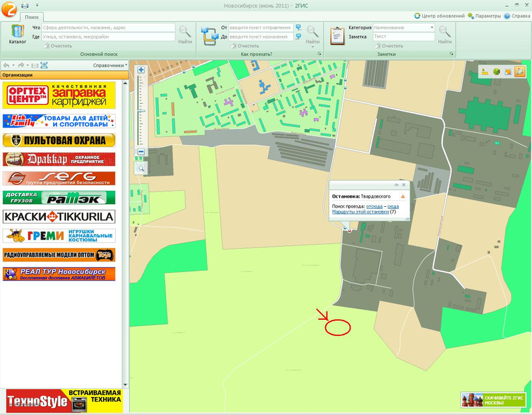Open Центр обновлений update center
This screenshot has width=532, height=415.
440,16
